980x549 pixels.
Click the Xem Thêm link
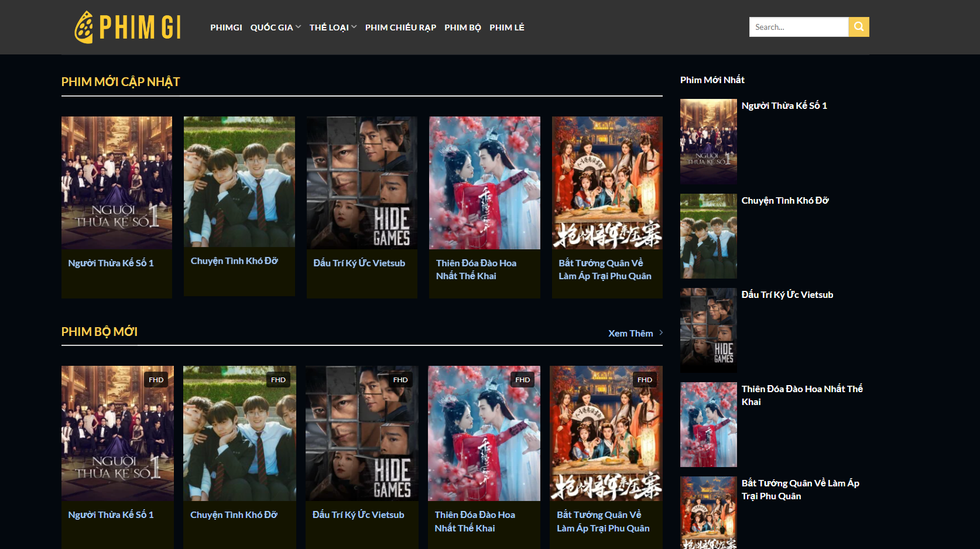click(x=630, y=333)
